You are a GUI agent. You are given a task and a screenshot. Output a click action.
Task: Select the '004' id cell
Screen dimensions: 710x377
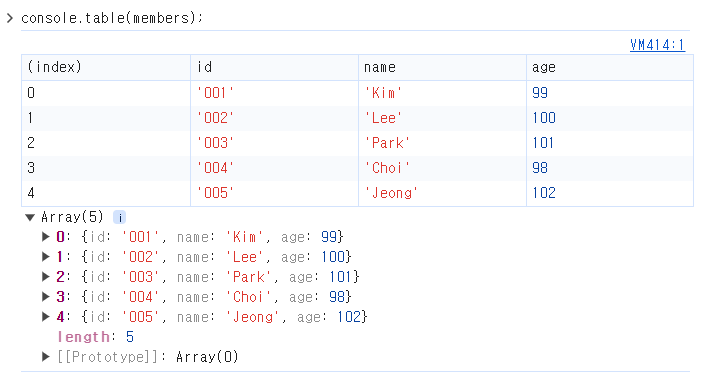pos(274,168)
